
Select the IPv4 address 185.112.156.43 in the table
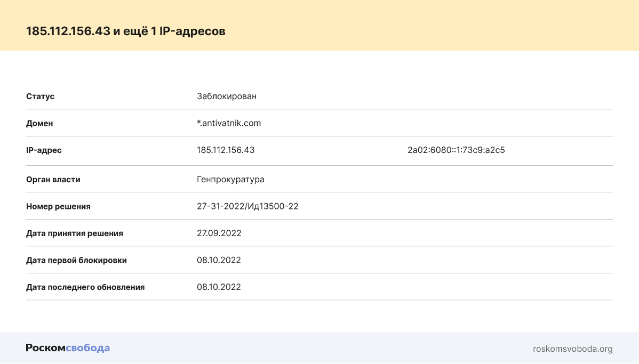pos(226,150)
